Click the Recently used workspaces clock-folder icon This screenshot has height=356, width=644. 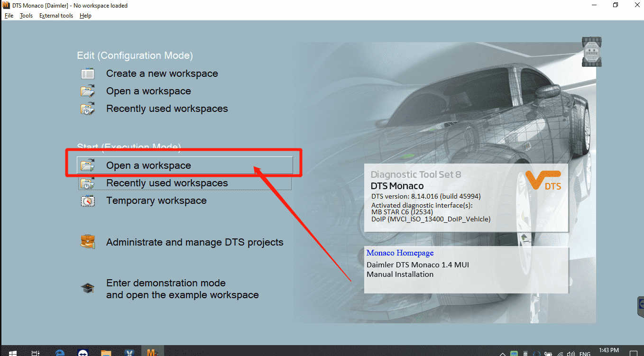(x=87, y=108)
